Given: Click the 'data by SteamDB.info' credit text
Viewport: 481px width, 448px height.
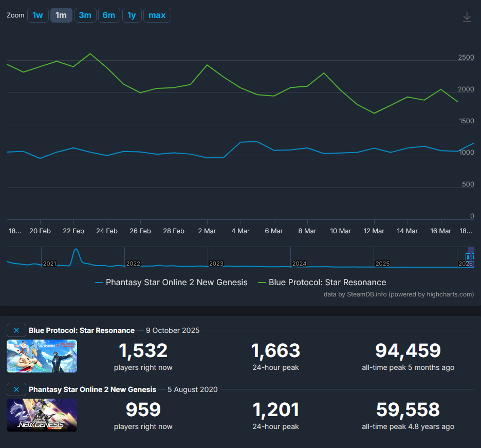Looking at the screenshot, I should [x=399, y=294].
